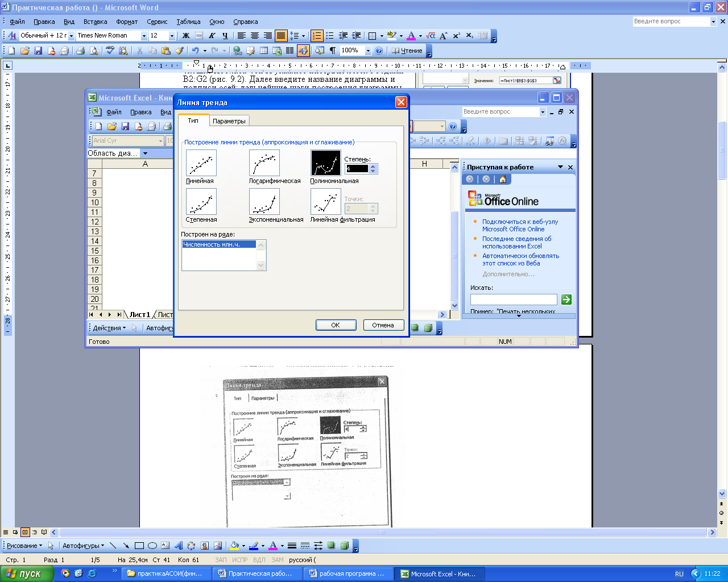
Task: Select series Численность млн.ч. in list
Action: click(219, 244)
